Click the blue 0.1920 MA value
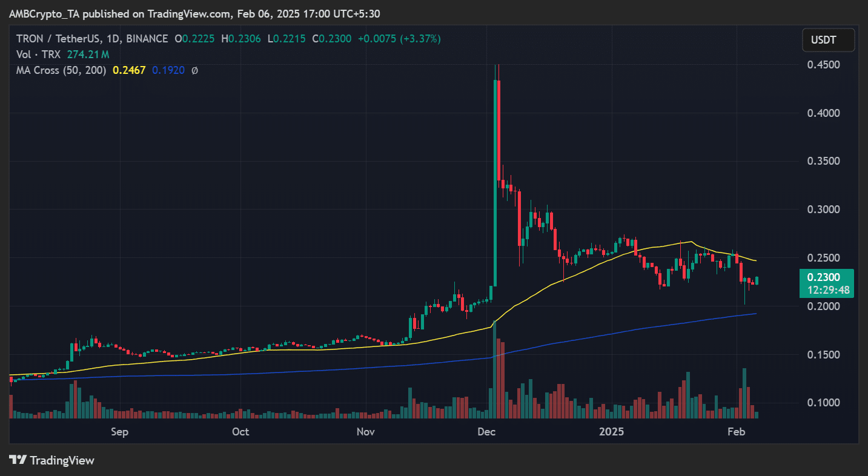Viewport: 868px width, 476px height. pyautogui.click(x=168, y=70)
